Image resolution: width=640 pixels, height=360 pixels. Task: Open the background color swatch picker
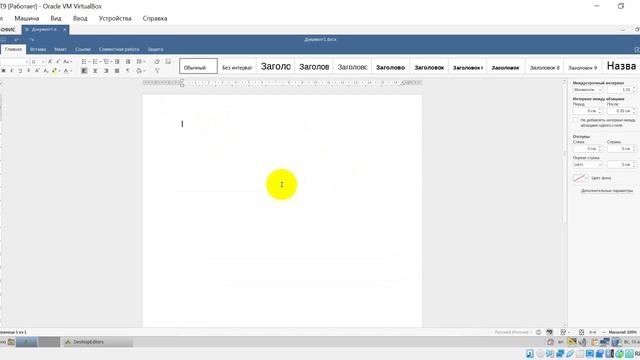click(x=580, y=178)
